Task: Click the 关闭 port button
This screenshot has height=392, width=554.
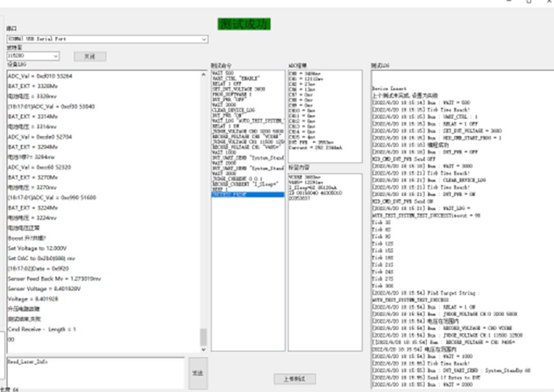Action: point(90,56)
